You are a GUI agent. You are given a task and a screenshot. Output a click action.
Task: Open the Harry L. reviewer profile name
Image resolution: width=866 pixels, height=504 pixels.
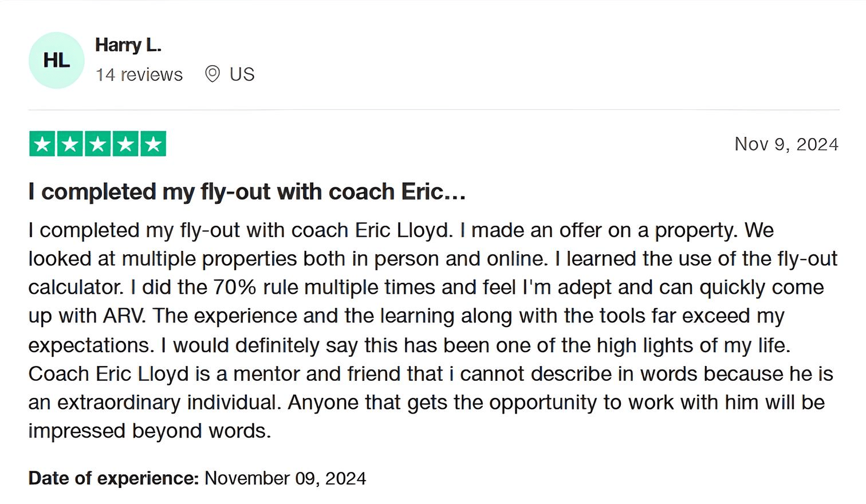(x=128, y=45)
